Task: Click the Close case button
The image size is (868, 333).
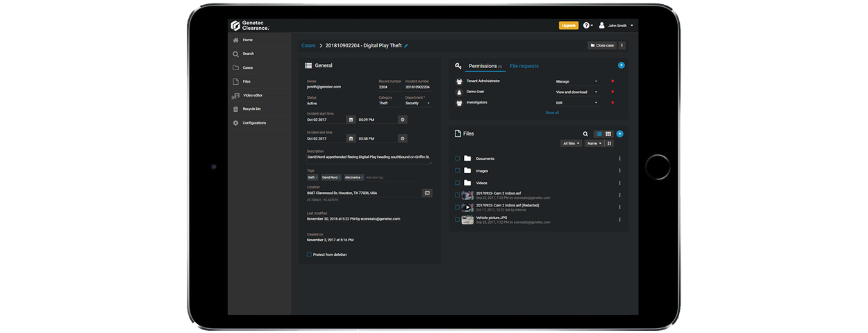Action: click(601, 45)
